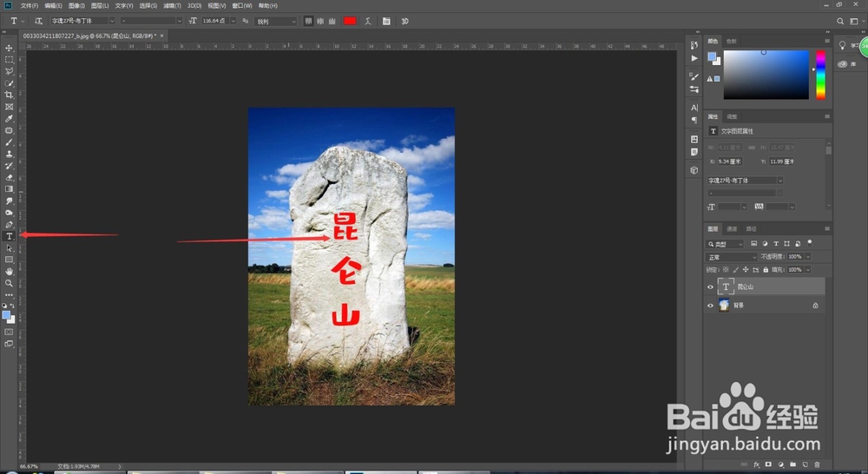Open the 窗口(W) menu
The image size is (868, 474).
(x=242, y=5)
